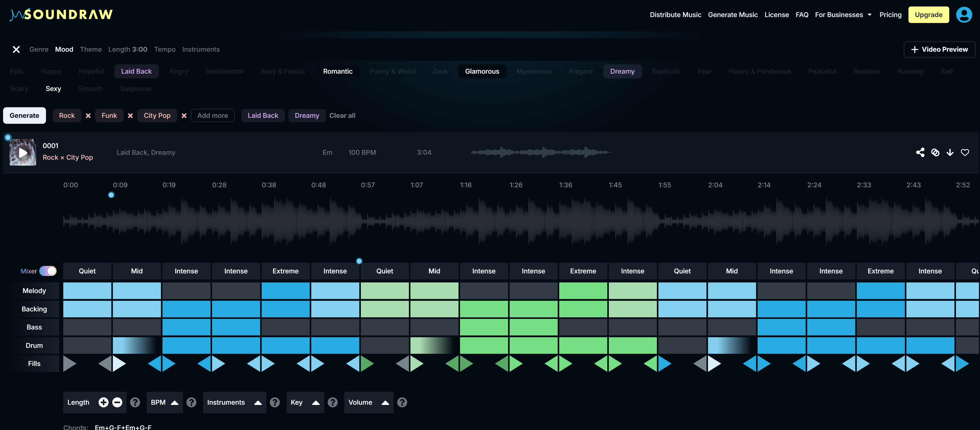Select the blue playhead marker near 0:09
This screenshot has width=980, height=430.
(x=111, y=194)
